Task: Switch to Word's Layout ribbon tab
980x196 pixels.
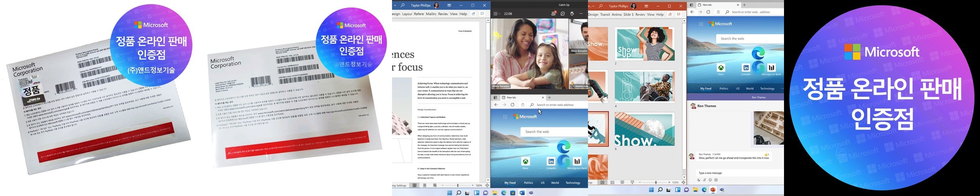Action: point(407,14)
